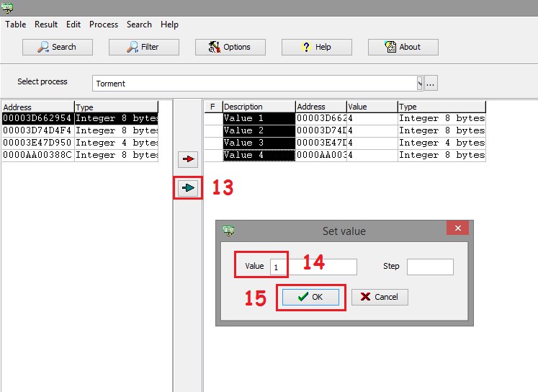The image size is (538, 392).
Task: Click the left list Address column header
Action: tap(37, 107)
